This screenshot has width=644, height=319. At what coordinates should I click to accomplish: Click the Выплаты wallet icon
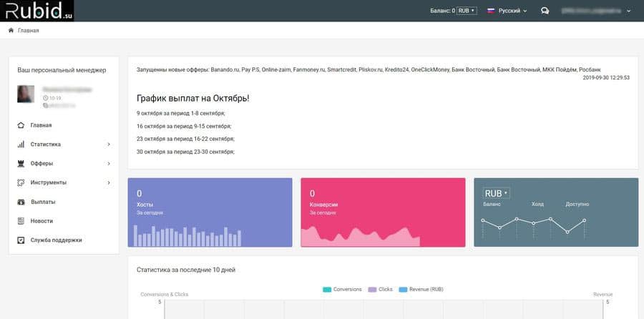click(x=21, y=202)
